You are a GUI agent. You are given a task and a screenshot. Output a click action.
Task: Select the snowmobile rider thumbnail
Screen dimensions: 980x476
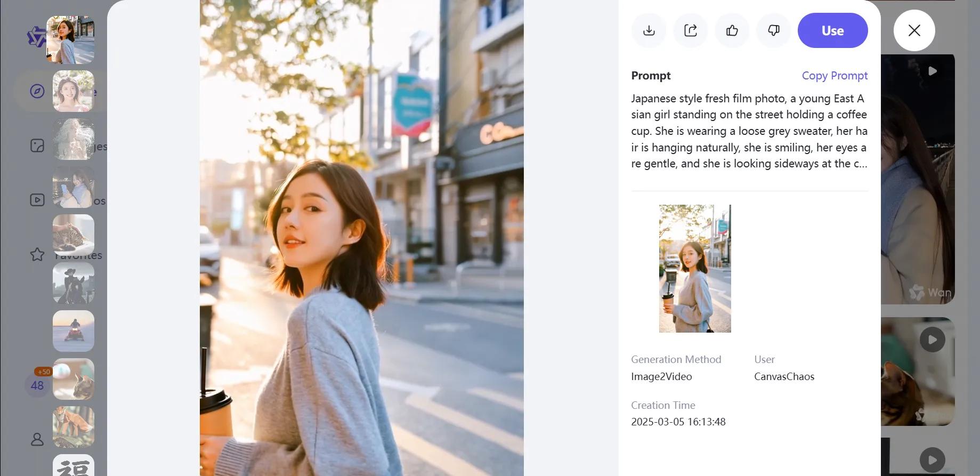[74, 331]
